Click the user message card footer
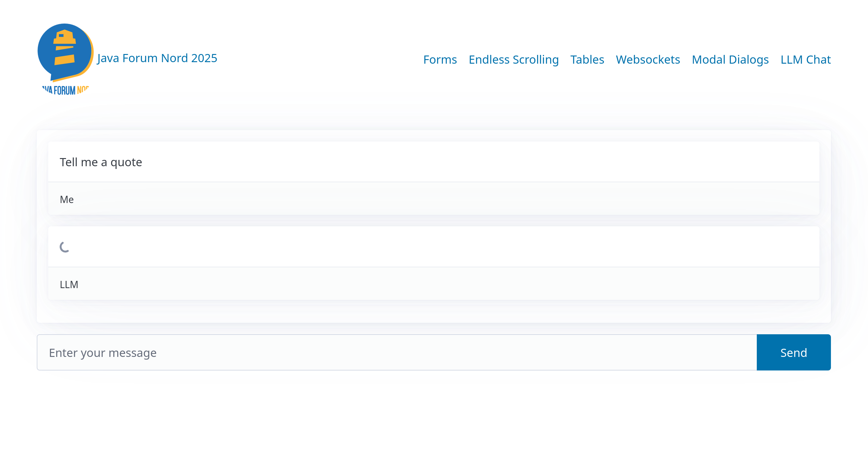The image size is (868, 464). tap(433, 199)
